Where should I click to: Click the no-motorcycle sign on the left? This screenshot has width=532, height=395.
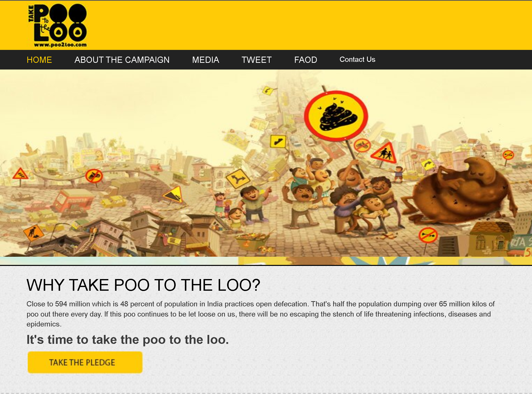[x=94, y=176]
